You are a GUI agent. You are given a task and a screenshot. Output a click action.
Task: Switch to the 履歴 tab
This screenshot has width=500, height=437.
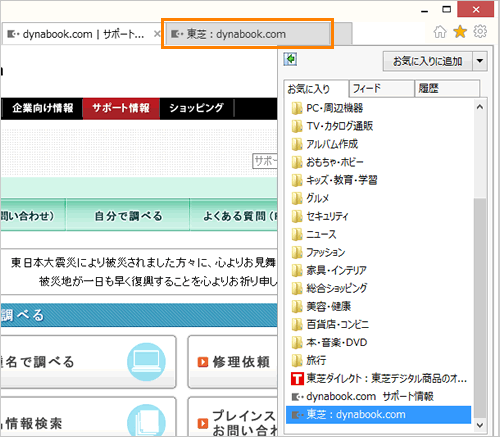447,89
